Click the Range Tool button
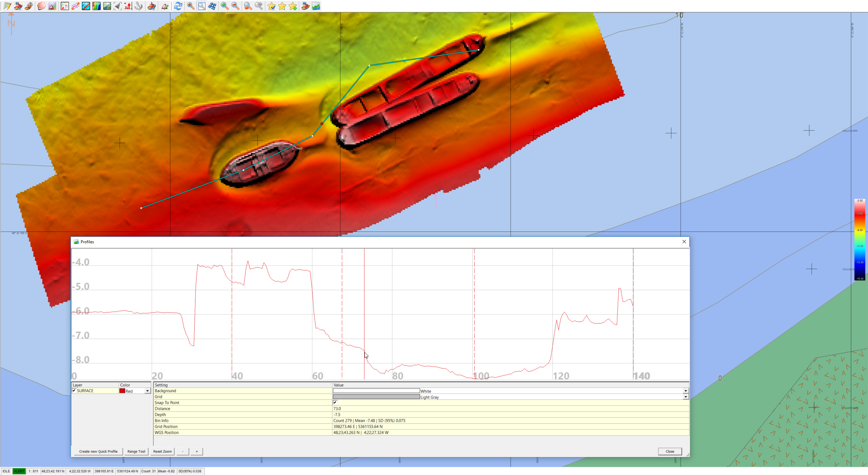 [x=136, y=451]
